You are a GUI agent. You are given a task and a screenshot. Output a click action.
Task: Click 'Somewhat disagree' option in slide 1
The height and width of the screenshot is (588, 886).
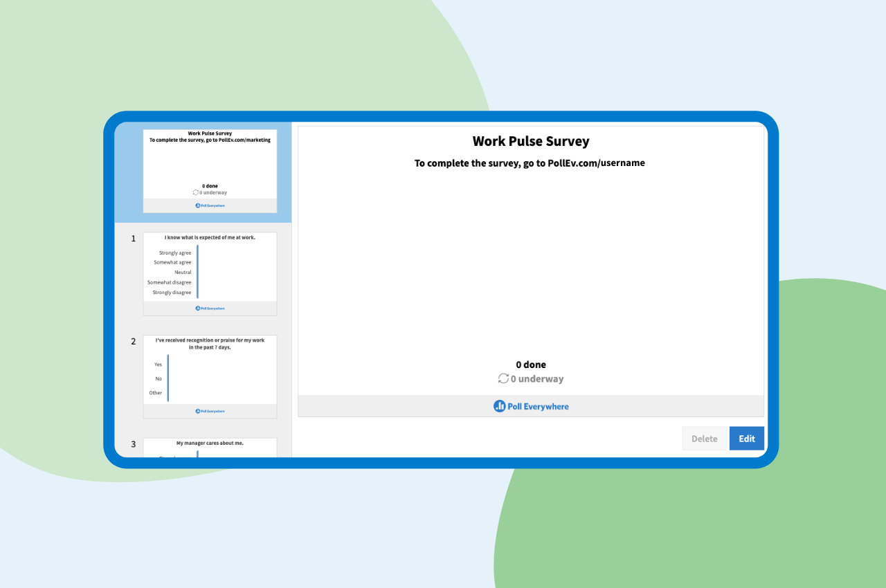(170, 282)
